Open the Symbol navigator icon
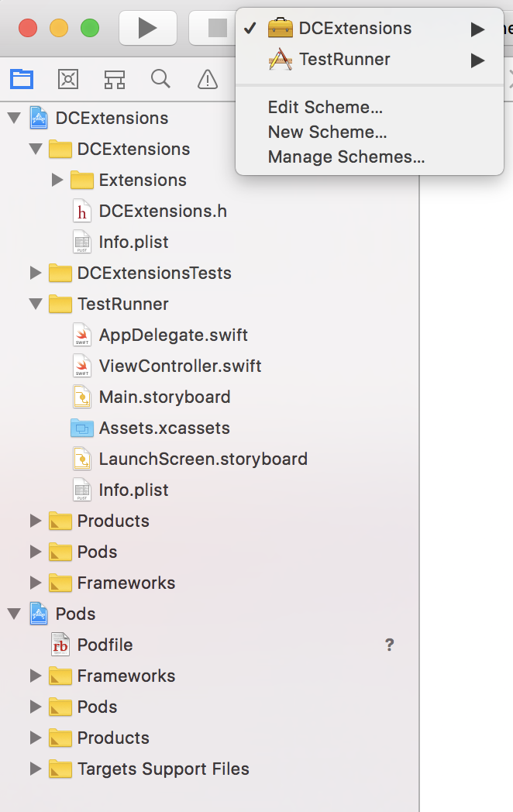Viewport: 513px width, 812px height. pos(68,79)
